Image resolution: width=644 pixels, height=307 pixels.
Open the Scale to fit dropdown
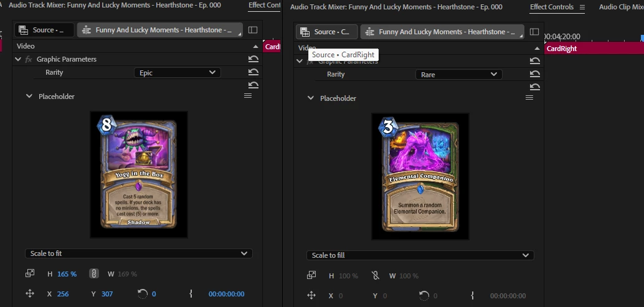coord(139,253)
